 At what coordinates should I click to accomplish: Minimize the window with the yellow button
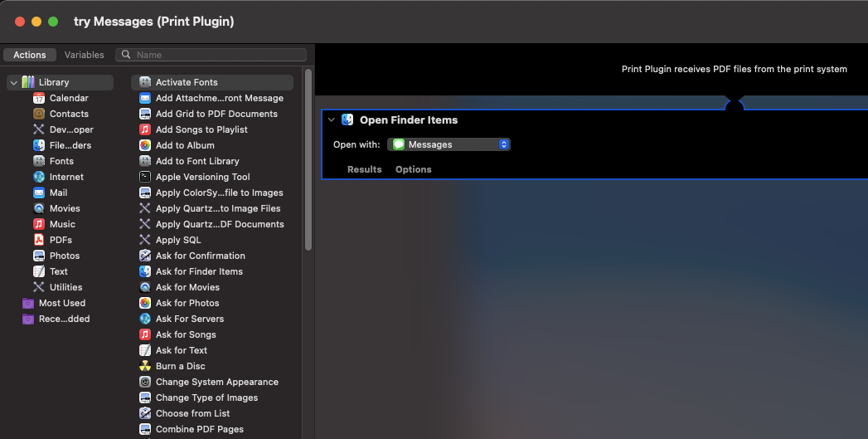tap(36, 22)
